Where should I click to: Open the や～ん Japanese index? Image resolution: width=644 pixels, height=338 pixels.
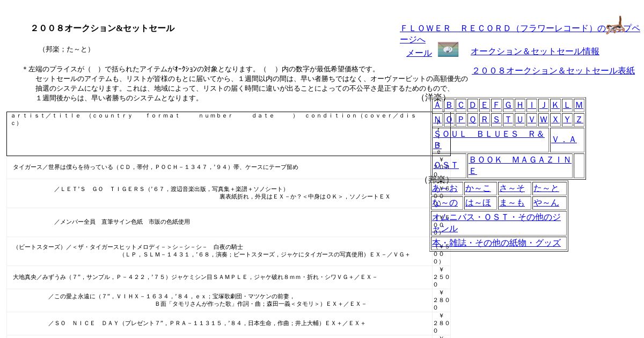tap(546, 203)
